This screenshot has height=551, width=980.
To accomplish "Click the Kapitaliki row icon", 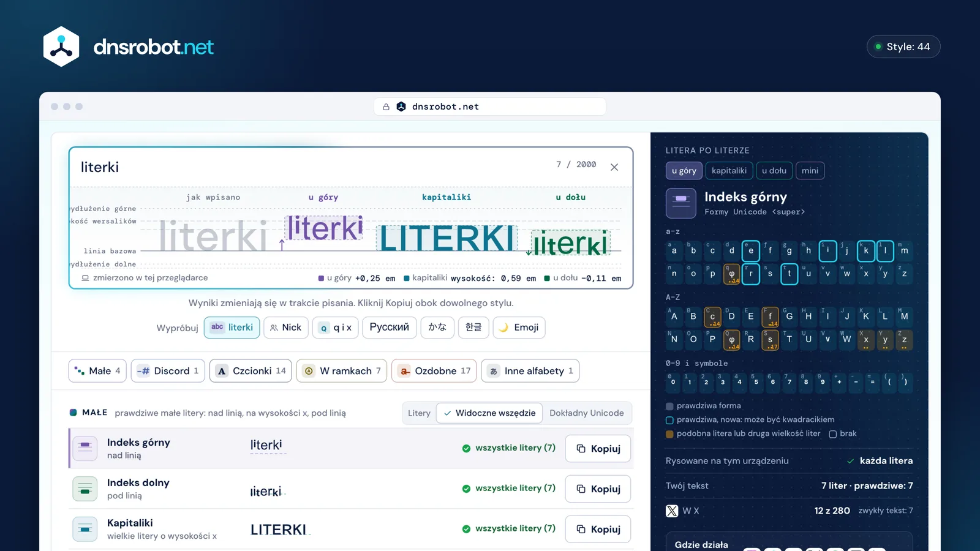I will (x=85, y=529).
